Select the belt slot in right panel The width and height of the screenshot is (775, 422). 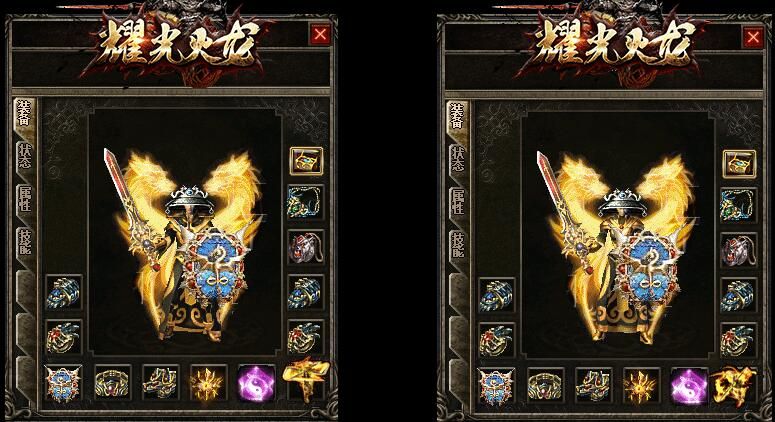pyautogui.click(x=545, y=386)
